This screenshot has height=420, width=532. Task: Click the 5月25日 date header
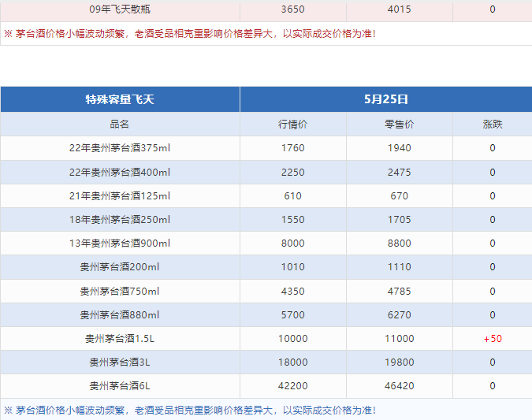click(385, 99)
